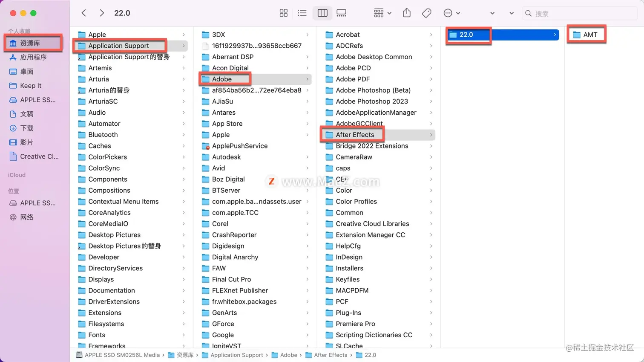This screenshot has width=644, height=362.
Task: Expand the Fonts folder chevron
Action: (x=184, y=335)
